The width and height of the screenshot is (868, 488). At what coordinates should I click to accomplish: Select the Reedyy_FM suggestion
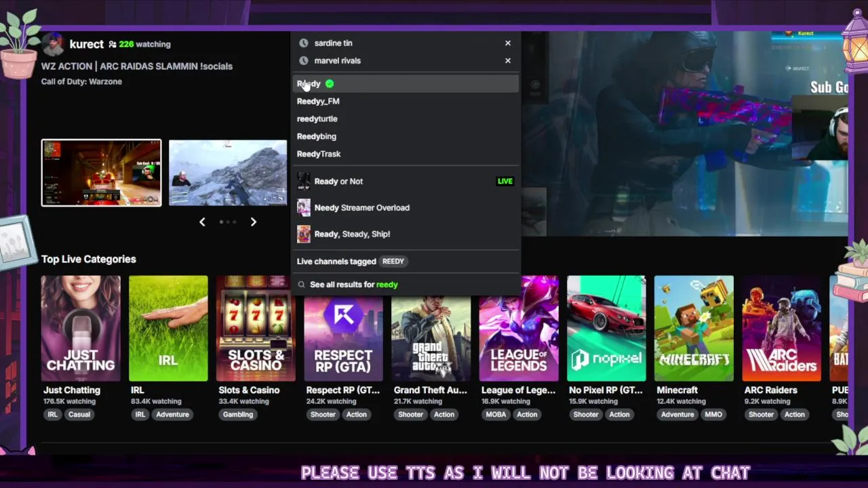coord(406,101)
